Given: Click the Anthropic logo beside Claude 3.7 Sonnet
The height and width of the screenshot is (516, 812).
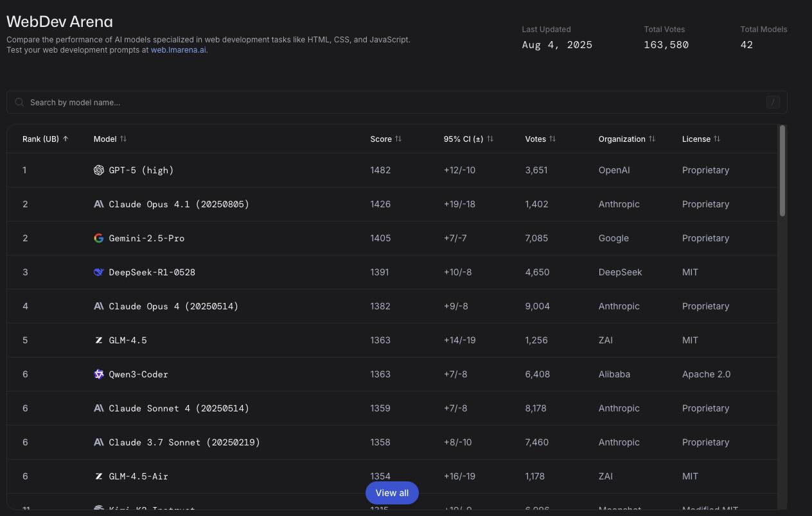Looking at the screenshot, I should [99, 442].
